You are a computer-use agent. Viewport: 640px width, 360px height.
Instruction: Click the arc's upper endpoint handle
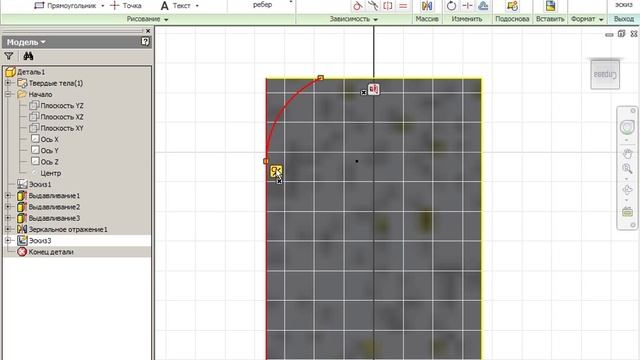(321, 78)
